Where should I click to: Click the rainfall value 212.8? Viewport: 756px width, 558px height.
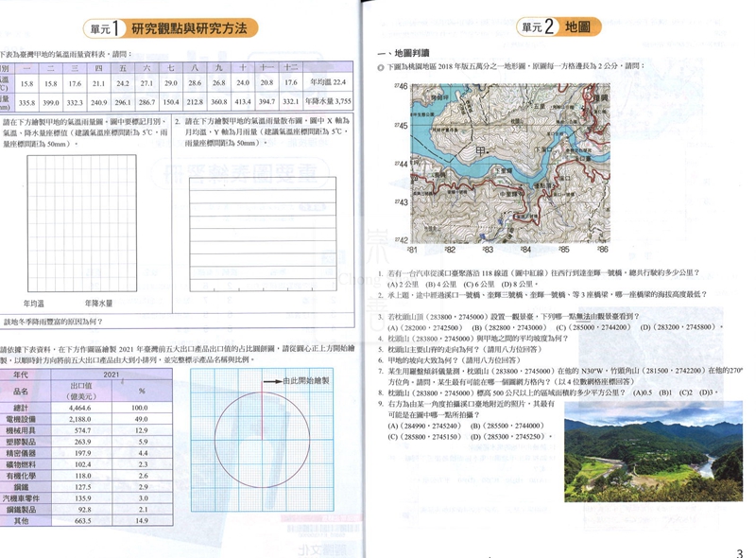[x=195, y=102]
